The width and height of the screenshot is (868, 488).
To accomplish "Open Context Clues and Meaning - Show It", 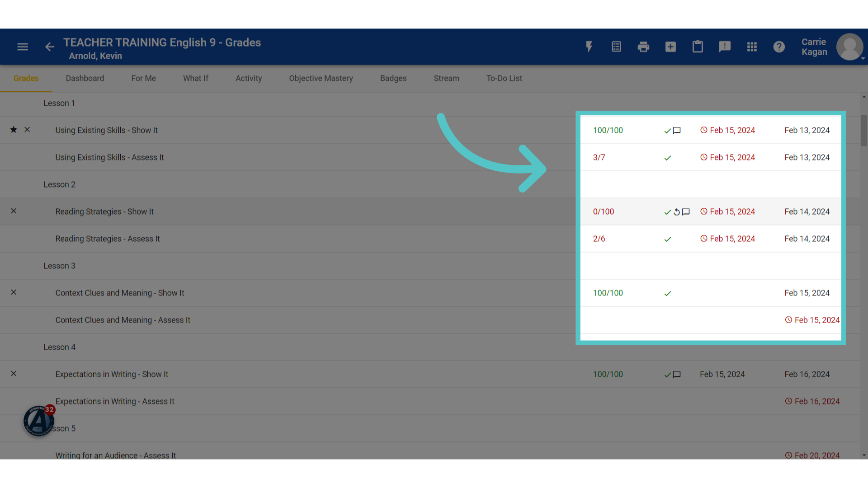I will coord(120,293).
